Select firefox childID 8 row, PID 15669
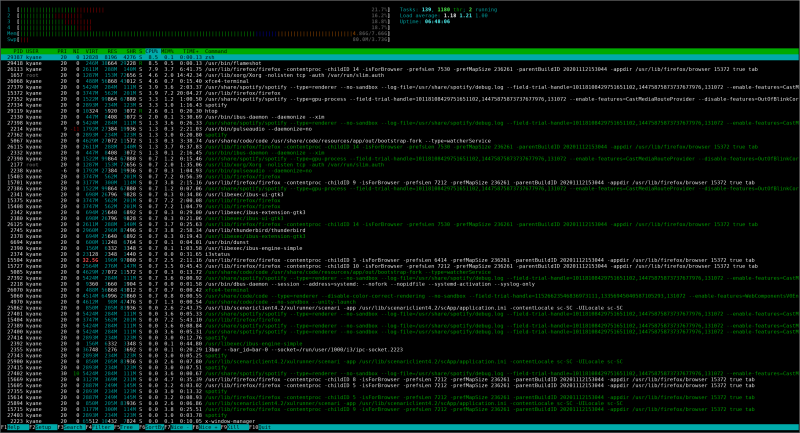 (x=400, y=380)
